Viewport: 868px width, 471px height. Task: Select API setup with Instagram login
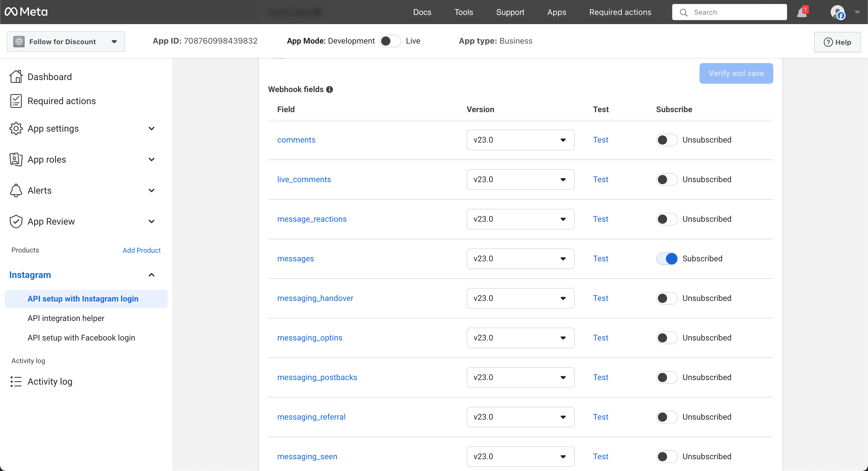pos(86,299)
